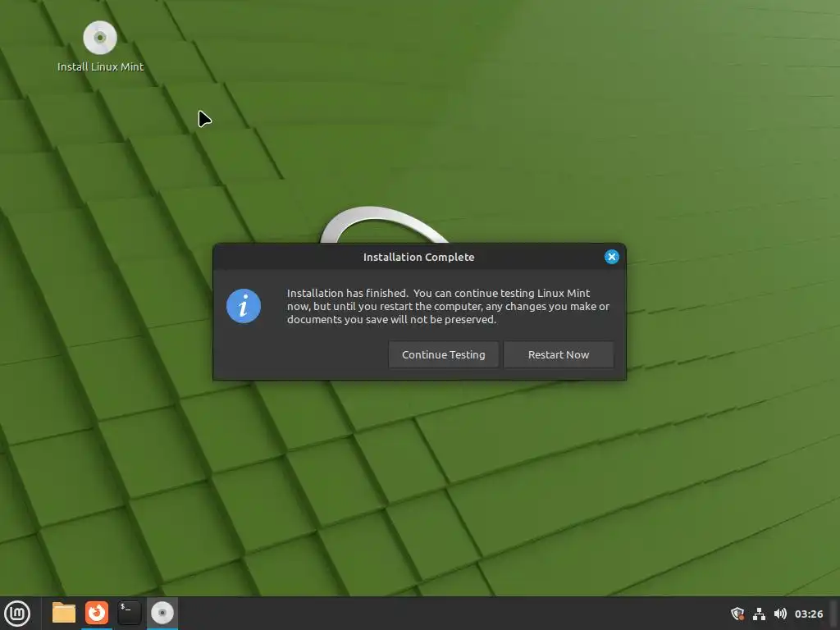Click the blue information icon in dialog

(243, 307)
